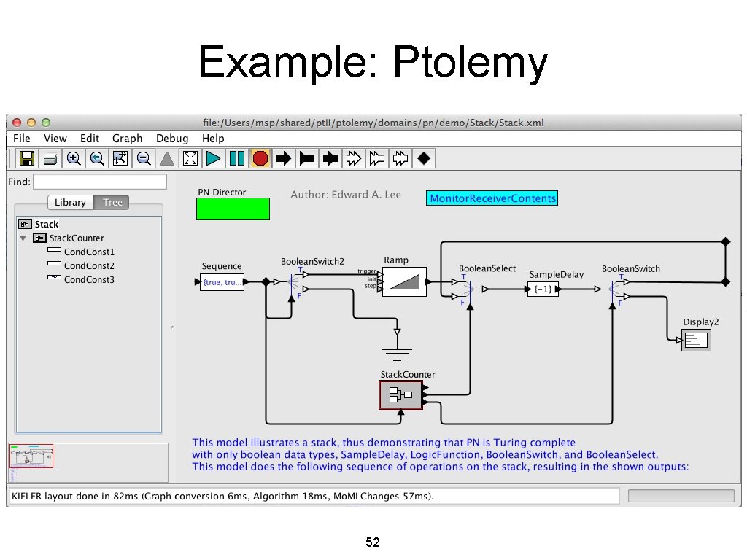Open the File menu
Viewport: 747px width, 560px height.
(21, 139)
